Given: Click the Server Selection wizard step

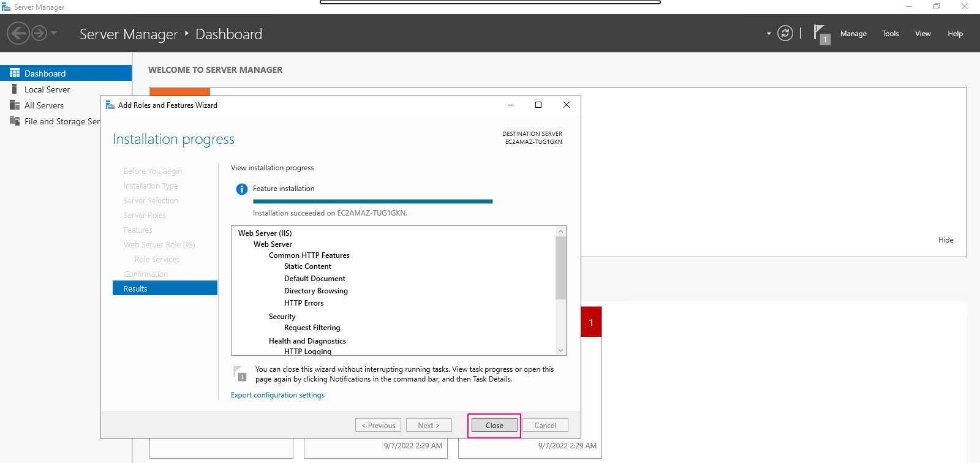Looking at the screenshot, I should (x=151, y=200).
